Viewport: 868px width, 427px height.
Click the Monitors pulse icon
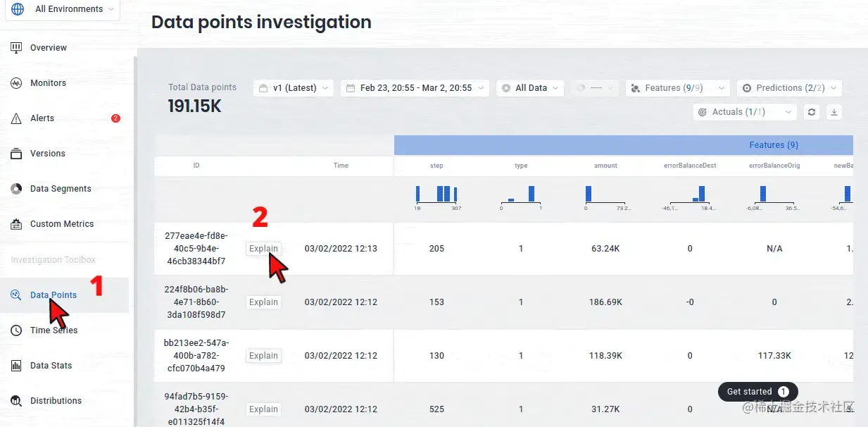pos(16,83)
